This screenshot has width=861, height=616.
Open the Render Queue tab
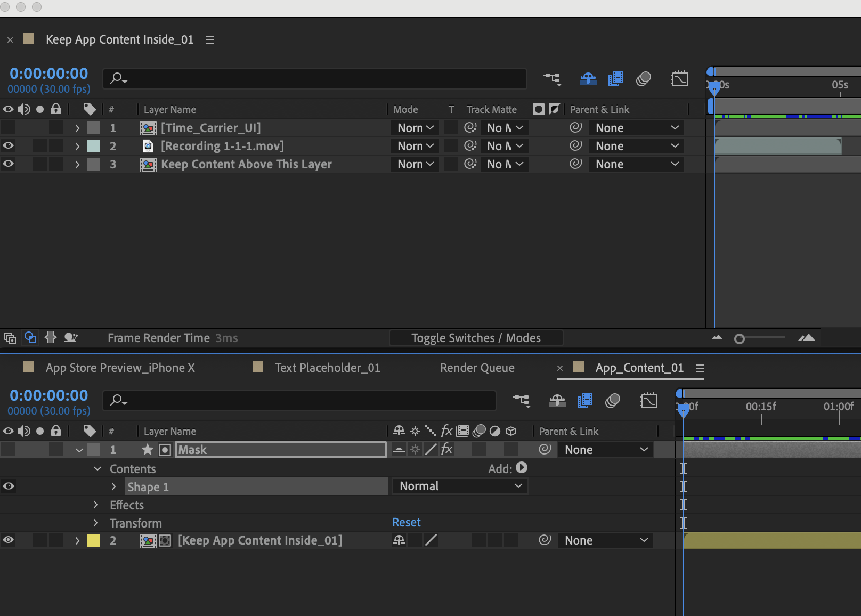click(x=477, y=367)
